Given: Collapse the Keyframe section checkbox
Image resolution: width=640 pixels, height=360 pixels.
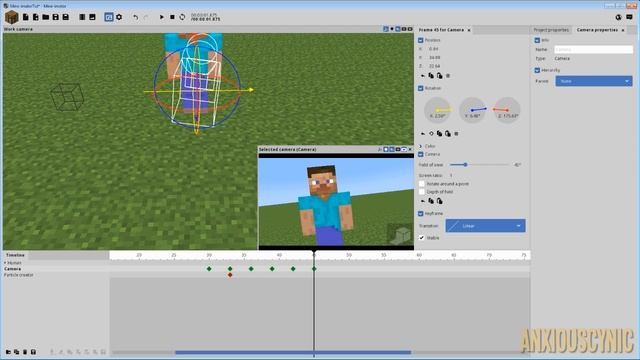Looking at the screenshot, I should pyautogui.click(x=421, y=213).
